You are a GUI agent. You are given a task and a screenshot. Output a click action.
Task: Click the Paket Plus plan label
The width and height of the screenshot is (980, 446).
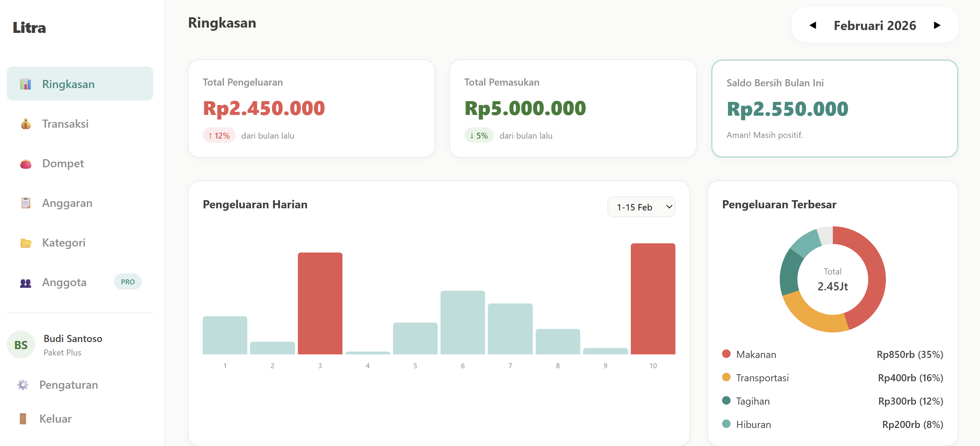pyautogui.click(x=62, y=353)
